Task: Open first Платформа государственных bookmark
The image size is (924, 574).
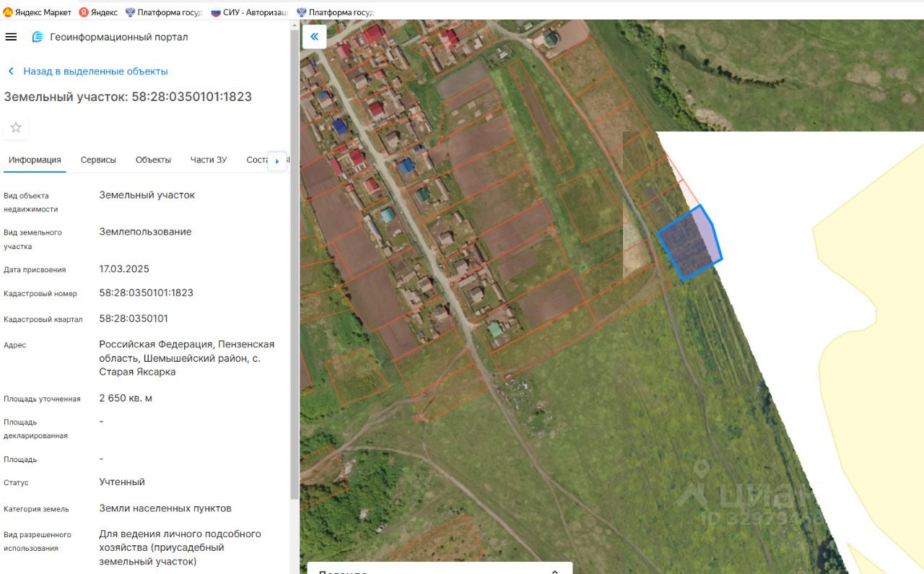Action: point(164,12)
